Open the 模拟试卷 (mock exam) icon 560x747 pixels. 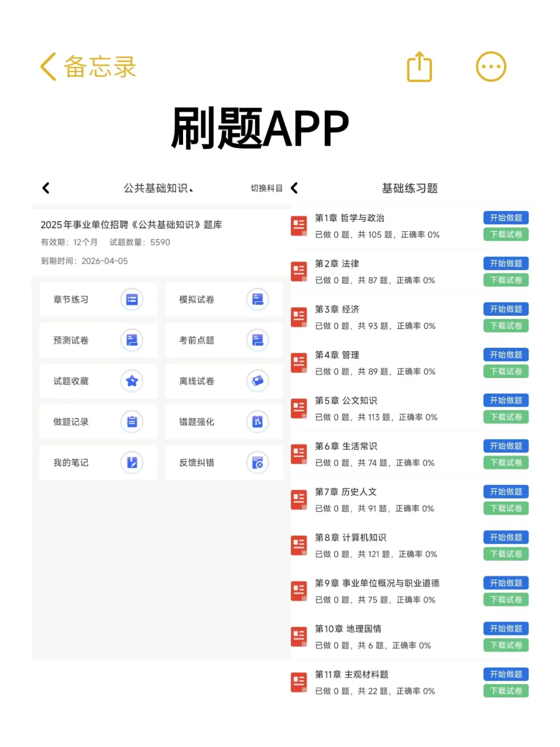point(258,300)
